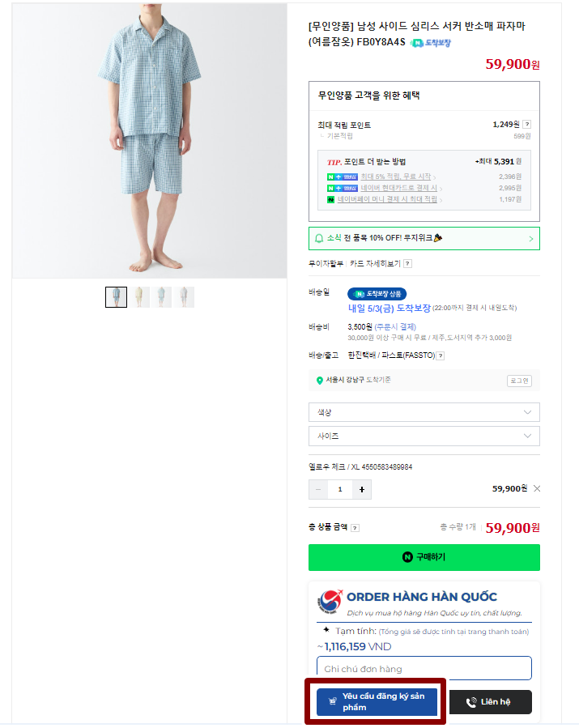Decrease quantity with the minus button

click(318, 489)
